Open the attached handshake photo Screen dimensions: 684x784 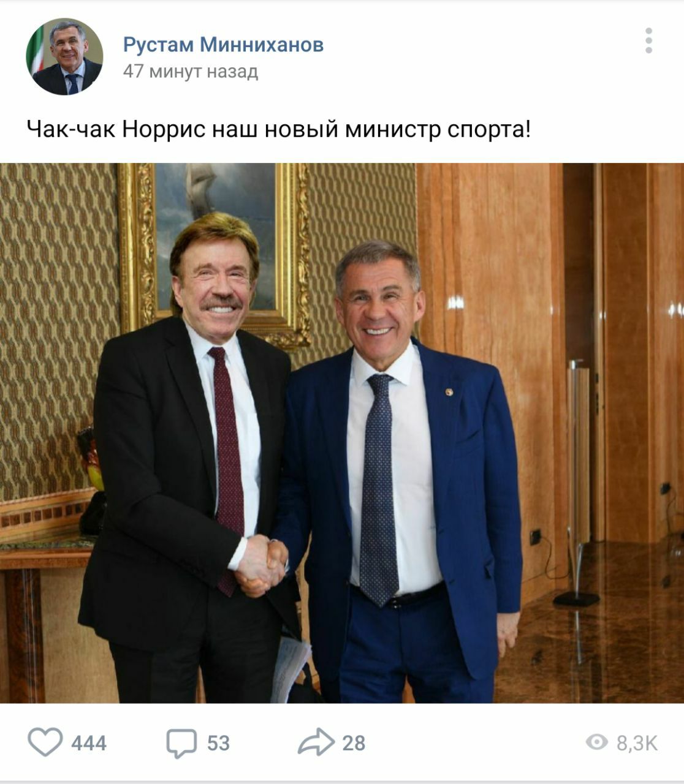pyautogui.click(x=342, y=433)
